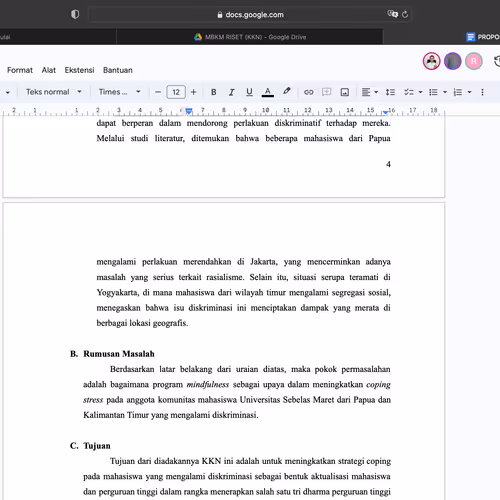Click the add comment icon
The height and width of the screenshot is (500, 500).
(x=327, y=92)
